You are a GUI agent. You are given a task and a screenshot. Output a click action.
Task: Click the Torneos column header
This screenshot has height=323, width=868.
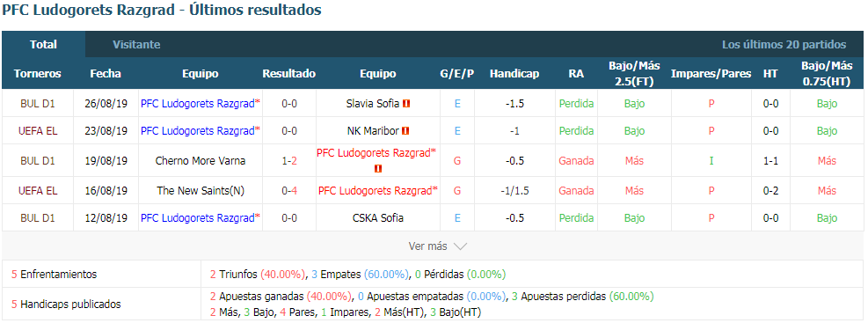(38, 74)
